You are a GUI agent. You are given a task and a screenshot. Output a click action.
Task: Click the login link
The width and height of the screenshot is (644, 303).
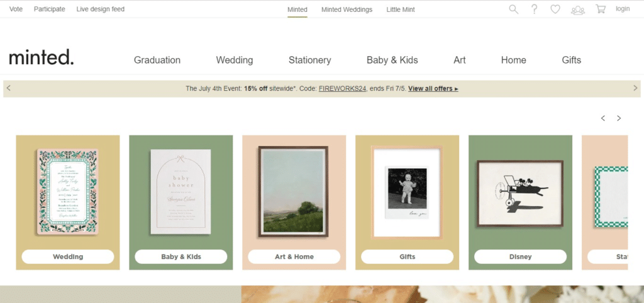623,9
